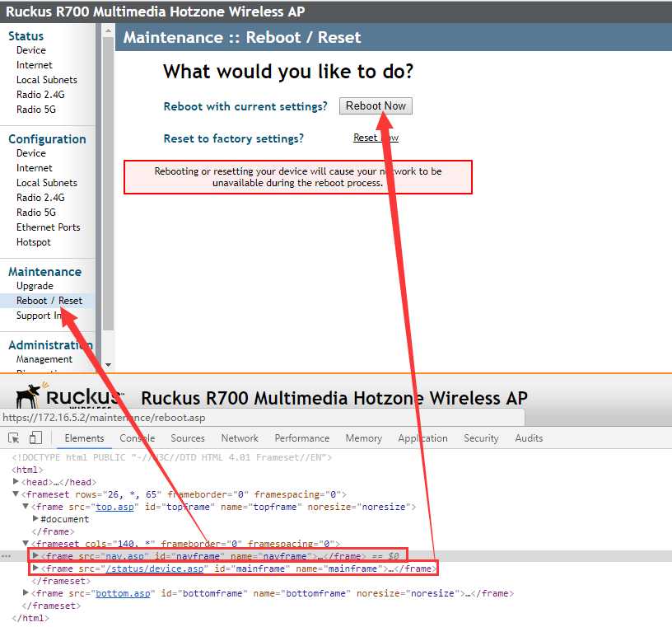Click the three-dots icon beside navframe row
Viewport: 672px width, 627px height.
pyautogui.click(x=6, y=556)
